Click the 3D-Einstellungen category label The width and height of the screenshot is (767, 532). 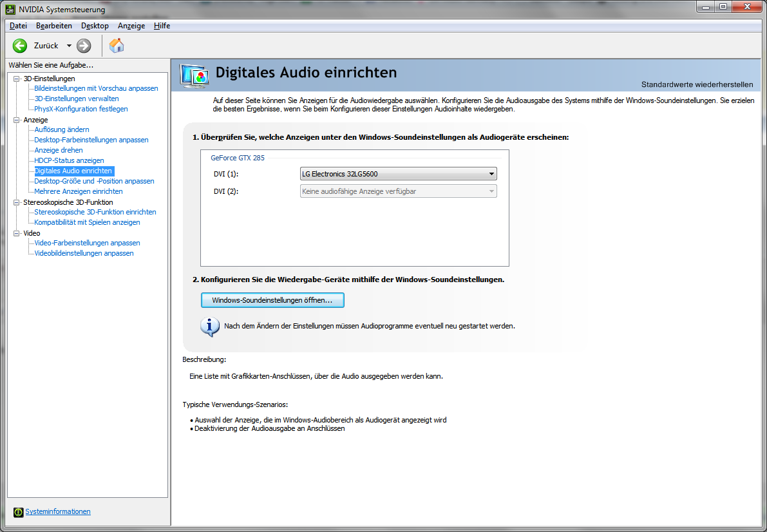click(x=49, y=79)
